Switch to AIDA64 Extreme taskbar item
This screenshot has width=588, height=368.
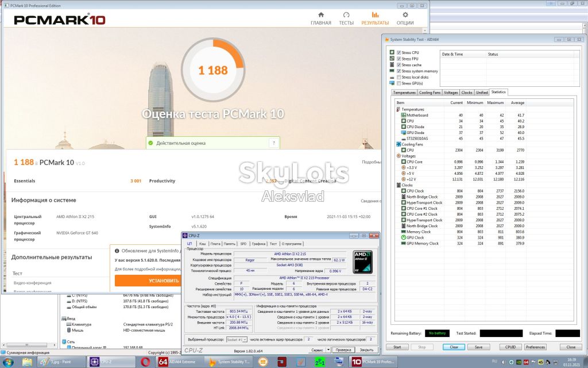point(181,362)
